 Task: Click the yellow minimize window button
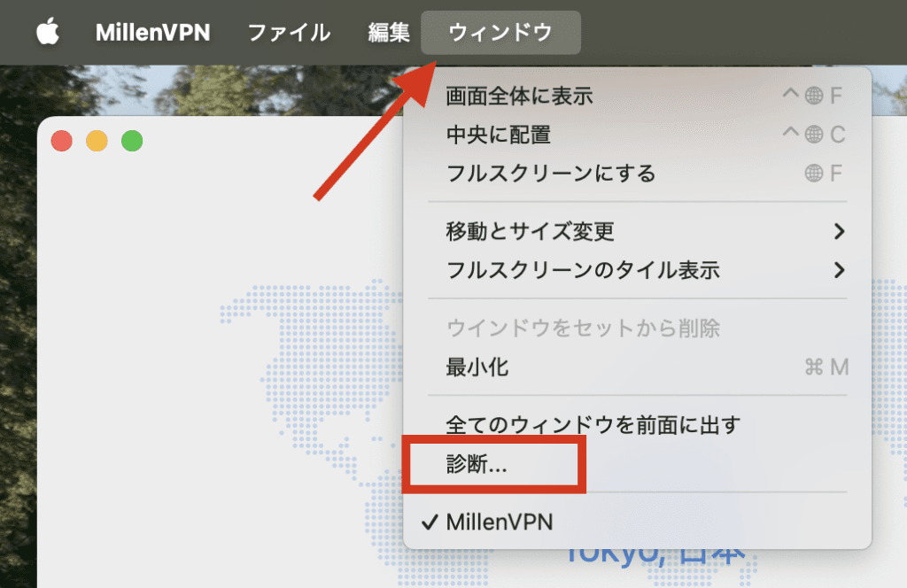point(97,141)
